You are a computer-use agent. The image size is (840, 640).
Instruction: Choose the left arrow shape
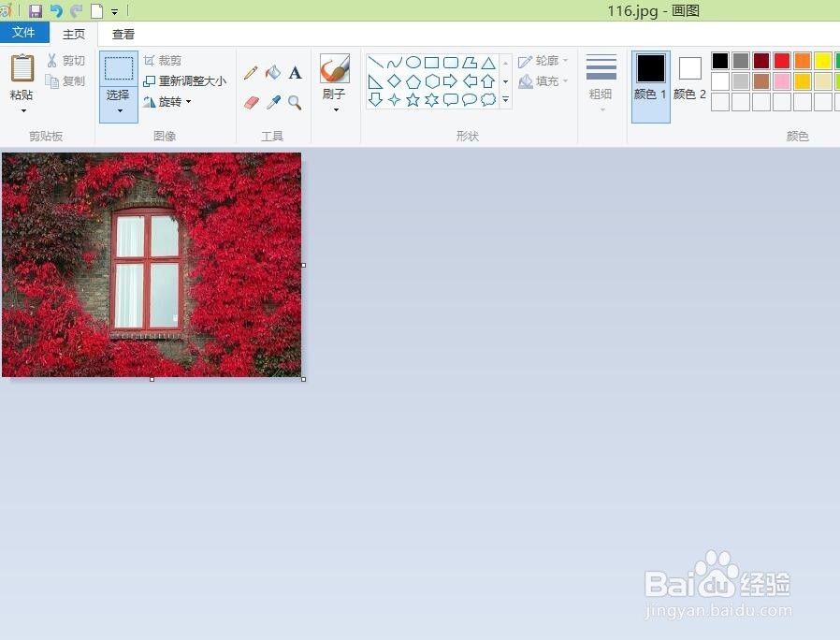click(x=470, y=81)
